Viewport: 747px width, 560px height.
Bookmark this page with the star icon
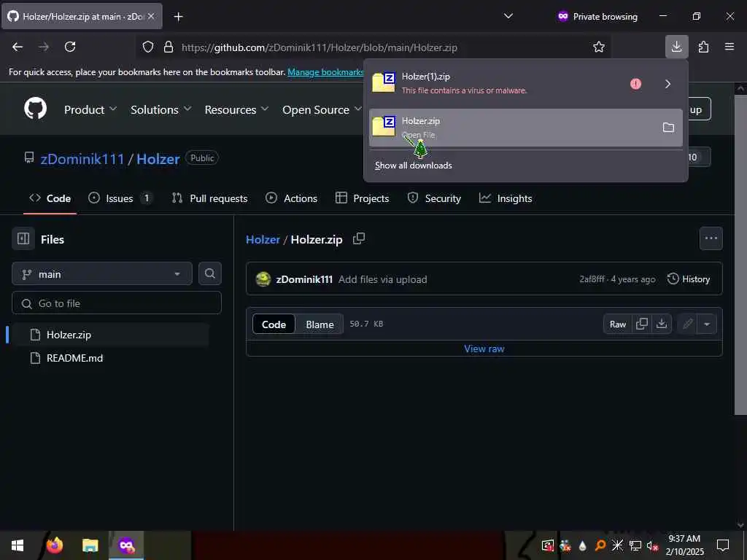[x=598, y=47]
